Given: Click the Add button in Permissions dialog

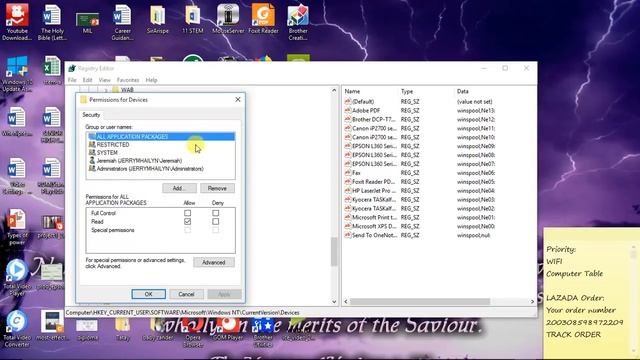Looking at the screenshot, I should point(179,188).
